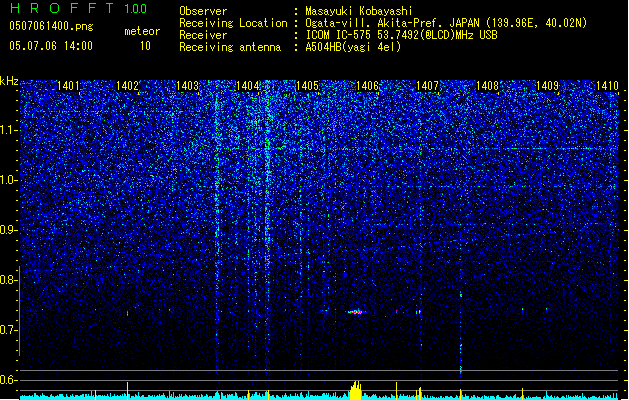Click the tall yellow intensity peak below 1406
This screenshot has width=629, height=400.
pos(356,390)
